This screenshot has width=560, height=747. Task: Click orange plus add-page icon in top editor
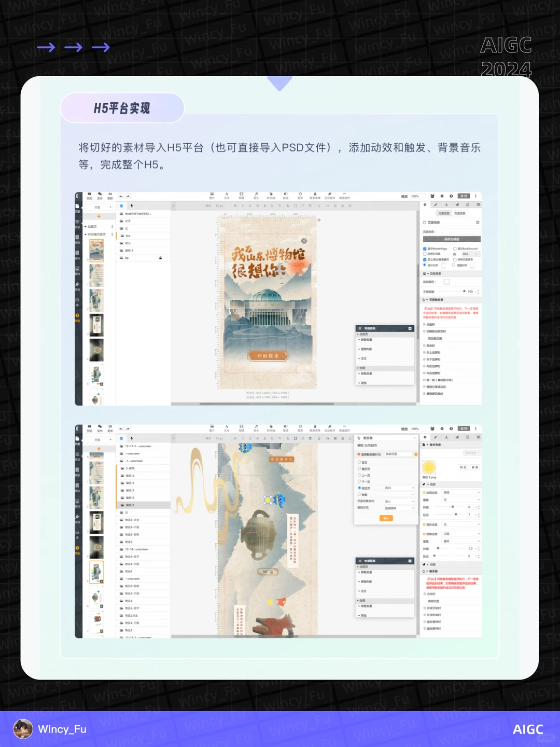pyautogui.click(x=99, y=216)
